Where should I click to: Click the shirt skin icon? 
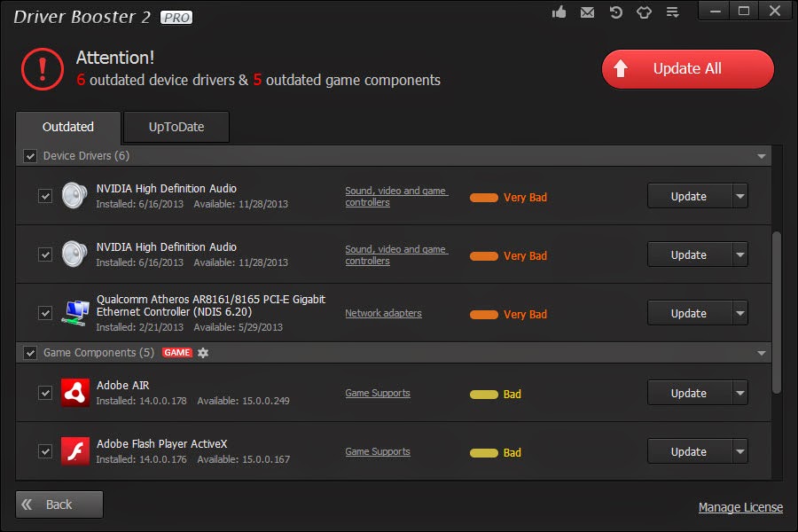point(645,12)
